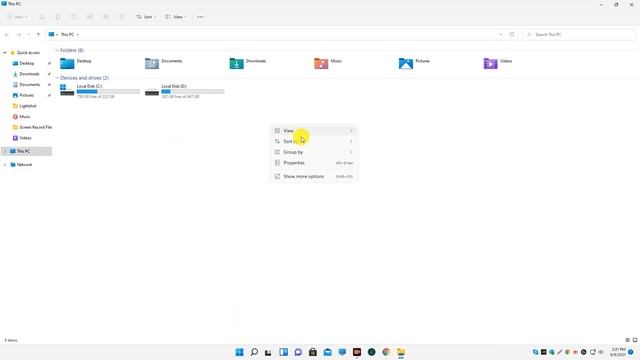Expand Group by in context menu
Viewport: 640px width, 360px height.
[313, 152]
